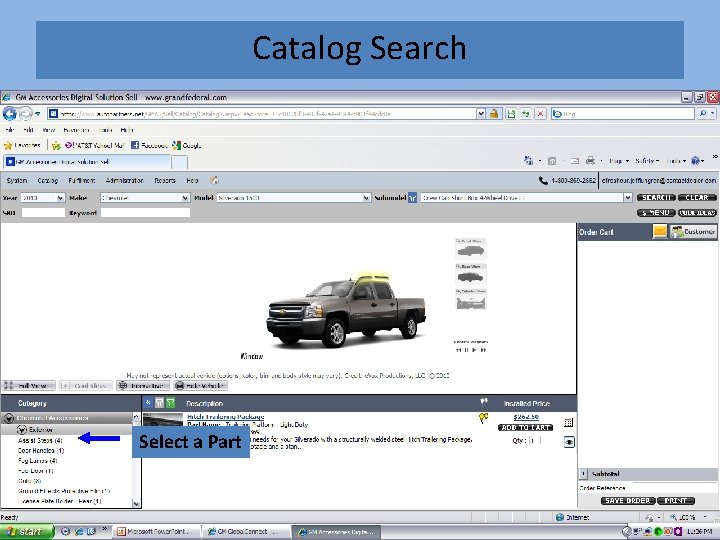
Task: Open the Reports menu
Action: (x=165, y=180)
